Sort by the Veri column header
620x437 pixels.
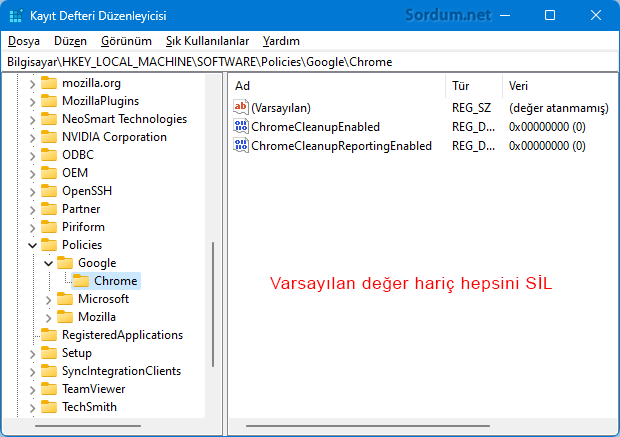tap(560, 86)
